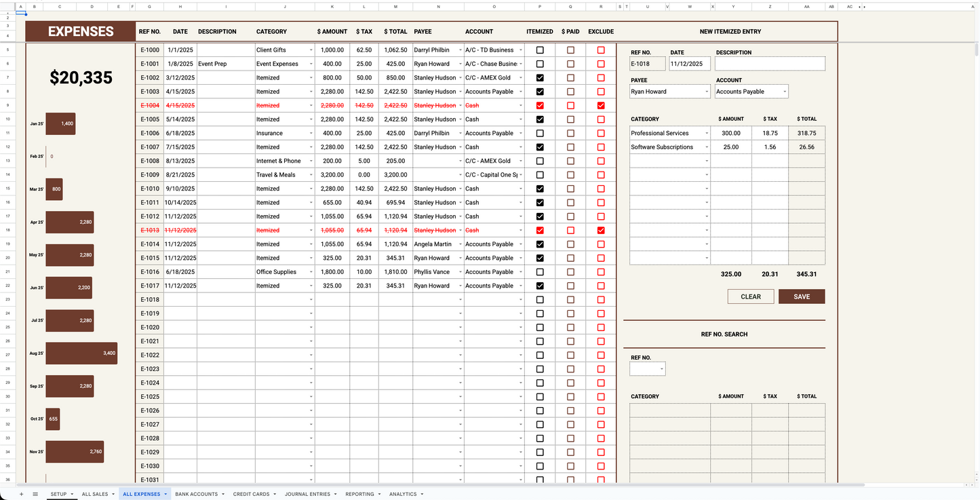Open the PAYEE dropdown showing Ryan Howard
The width and height of the screenshot is (980, 500).
707,91
